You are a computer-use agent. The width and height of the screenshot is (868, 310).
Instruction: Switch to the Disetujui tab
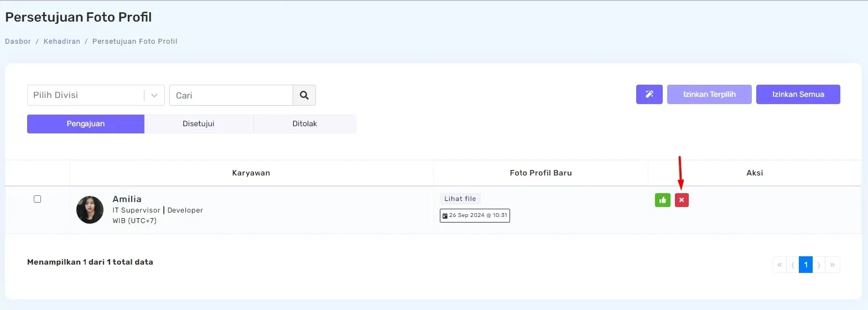(199, 124)
